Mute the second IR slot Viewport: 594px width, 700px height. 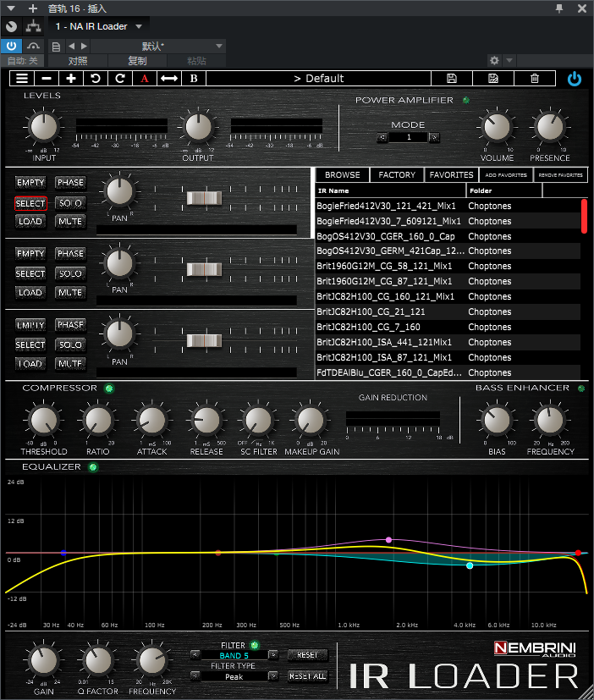[70, 292]
